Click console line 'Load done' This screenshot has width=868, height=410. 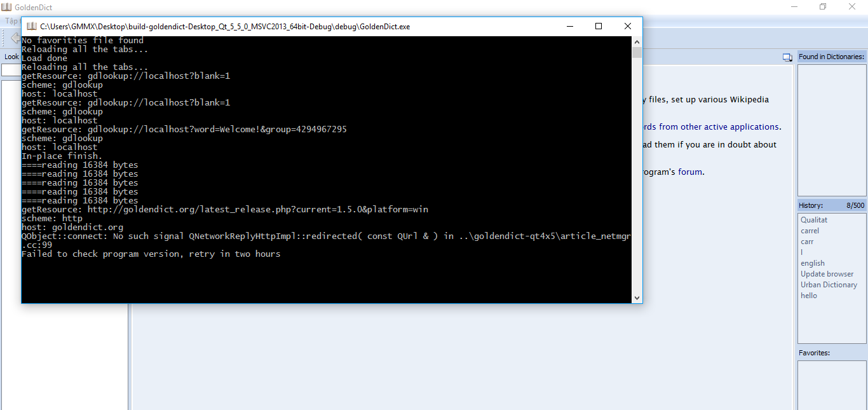coord(44,58)
